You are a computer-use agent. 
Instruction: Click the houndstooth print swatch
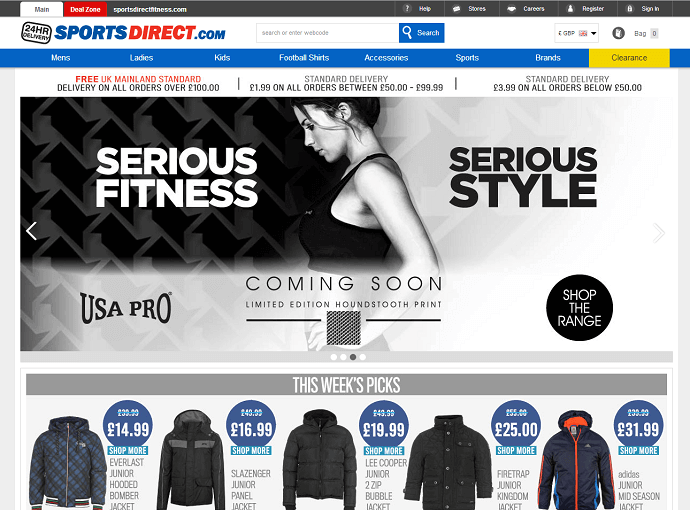(343, 328)
